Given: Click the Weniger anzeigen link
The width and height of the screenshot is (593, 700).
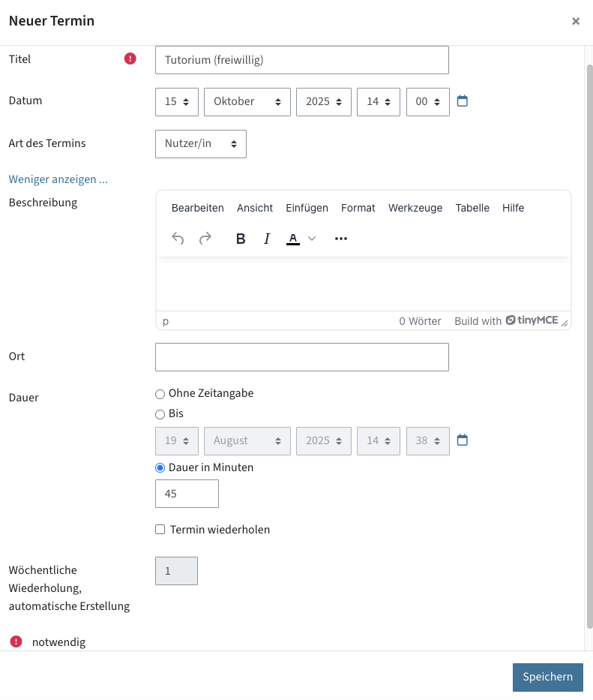Looking at the screenshot, I should (x=58, y=179).
